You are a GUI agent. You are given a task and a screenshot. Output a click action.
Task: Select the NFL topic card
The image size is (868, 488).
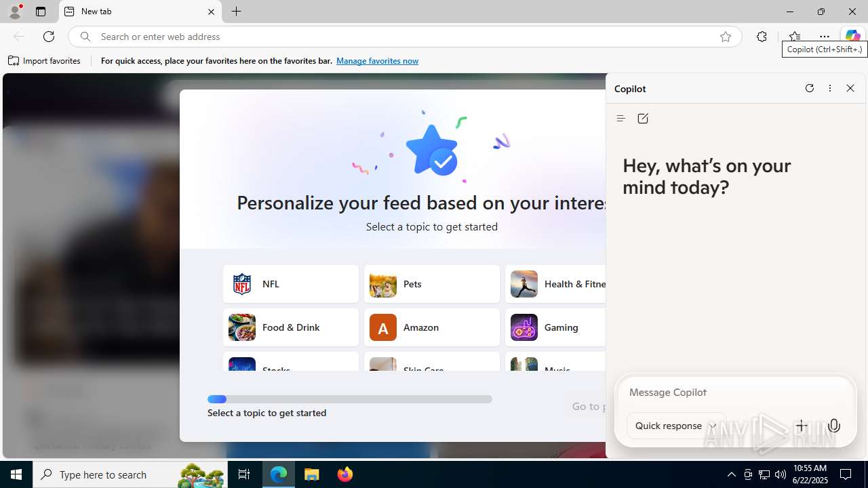click(291, 284)
